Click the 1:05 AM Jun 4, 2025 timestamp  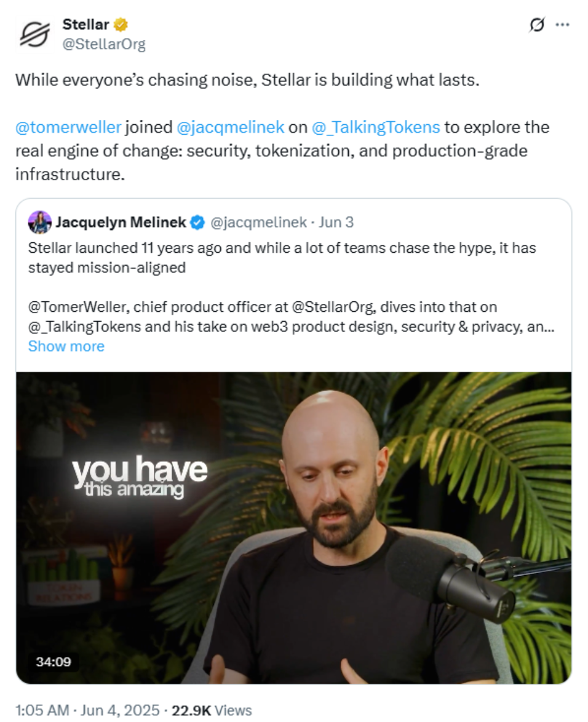click(87, 710)
